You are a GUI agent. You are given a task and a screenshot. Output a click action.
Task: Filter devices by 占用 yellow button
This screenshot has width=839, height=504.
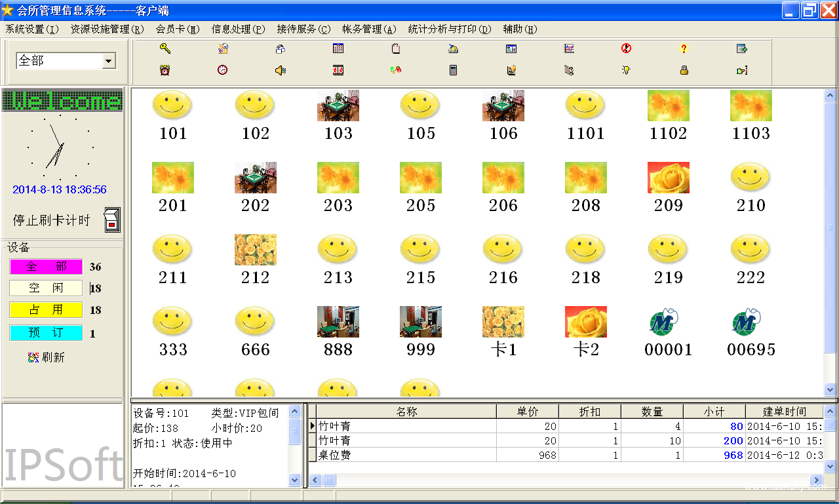[x=46, y=310]
